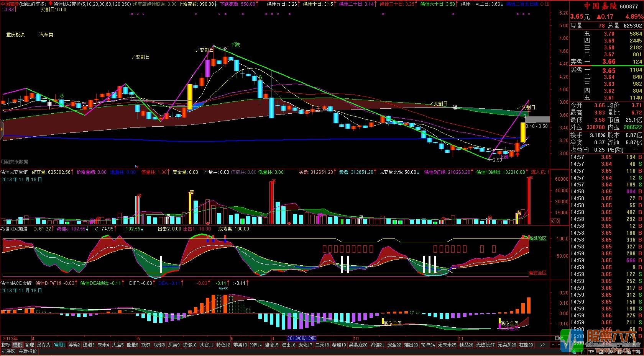The image size is (644, 356).
Task: Click the 下跌 label at the price peak
Action: (x=235, y=44)
